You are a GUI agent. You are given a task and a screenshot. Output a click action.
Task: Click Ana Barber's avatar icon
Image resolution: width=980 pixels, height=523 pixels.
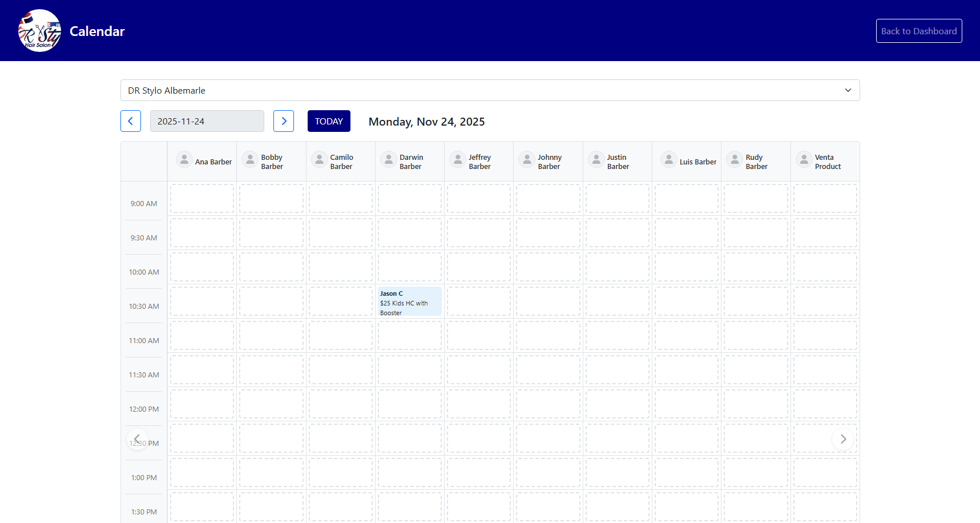pyautogui.click(x=184, y=159)
